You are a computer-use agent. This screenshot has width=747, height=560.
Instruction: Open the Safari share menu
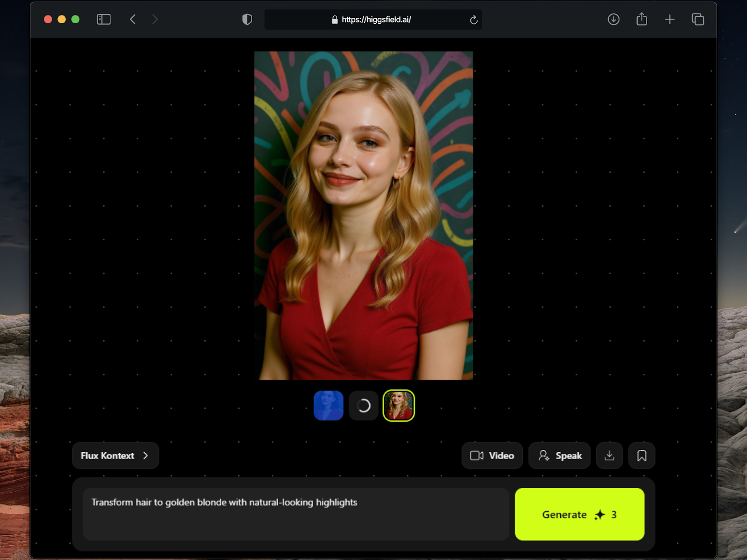point(641,20)
